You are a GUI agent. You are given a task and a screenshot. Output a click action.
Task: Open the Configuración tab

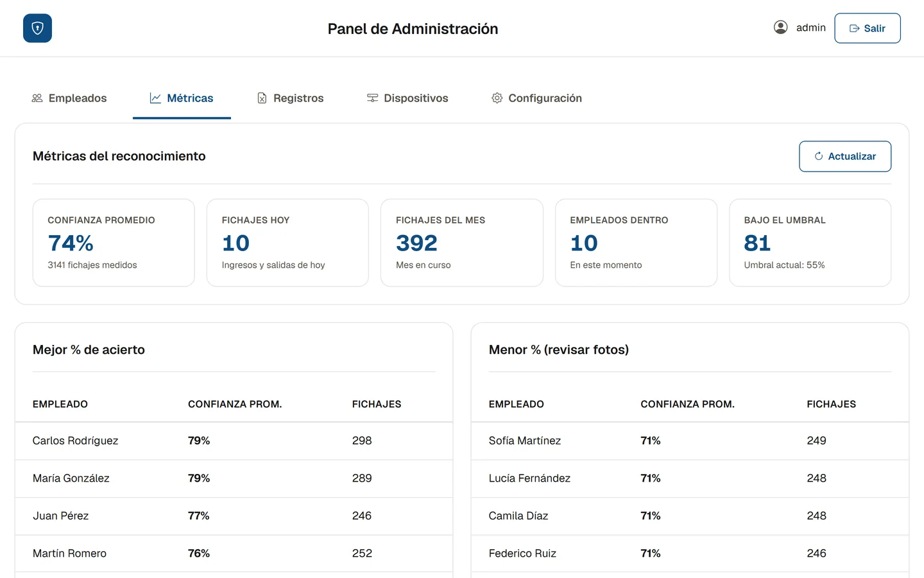537,98
